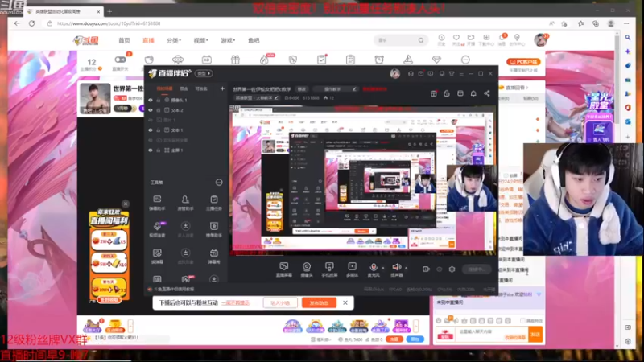Toggle the 直播开关 switch on Douyu toolbar
Image resolution: width=644 pixels, height=362 pixels.
point(120,60)
